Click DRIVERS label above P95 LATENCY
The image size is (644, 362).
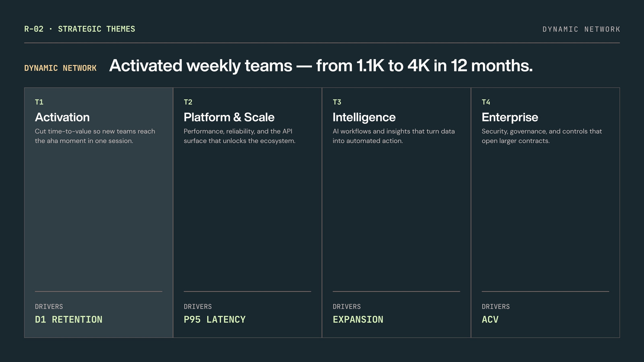198,306
